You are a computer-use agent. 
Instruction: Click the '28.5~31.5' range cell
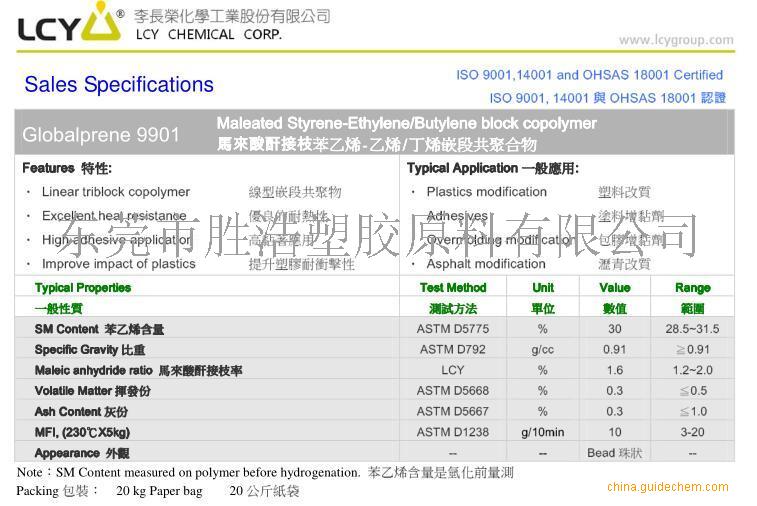click(692, 329)
